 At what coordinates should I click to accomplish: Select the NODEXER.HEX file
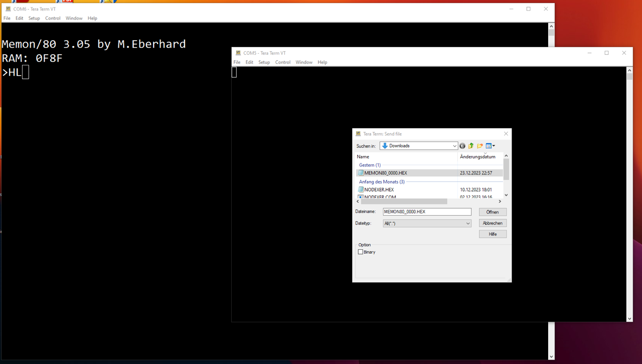[x=379, y=190]
